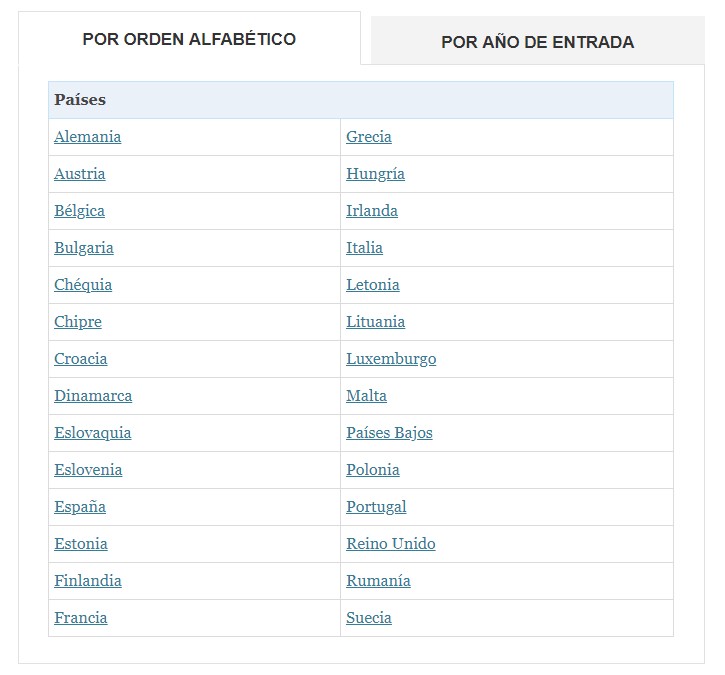Select the Reino Unido link

point(391,544)
